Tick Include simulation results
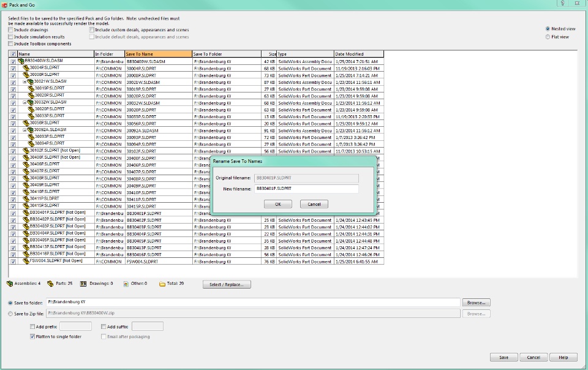The height and width of the screenshot is (370, 588). click(10, 37)
